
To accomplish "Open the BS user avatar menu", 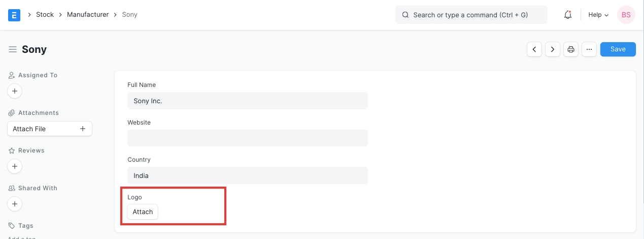I will [x=626, y=15].
